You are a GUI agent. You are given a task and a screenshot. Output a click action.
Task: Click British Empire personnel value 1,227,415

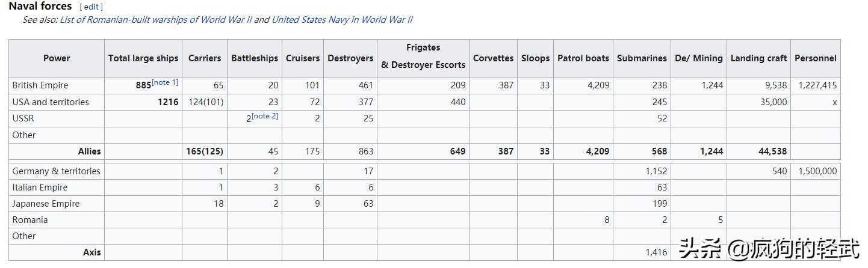(817, 85)
